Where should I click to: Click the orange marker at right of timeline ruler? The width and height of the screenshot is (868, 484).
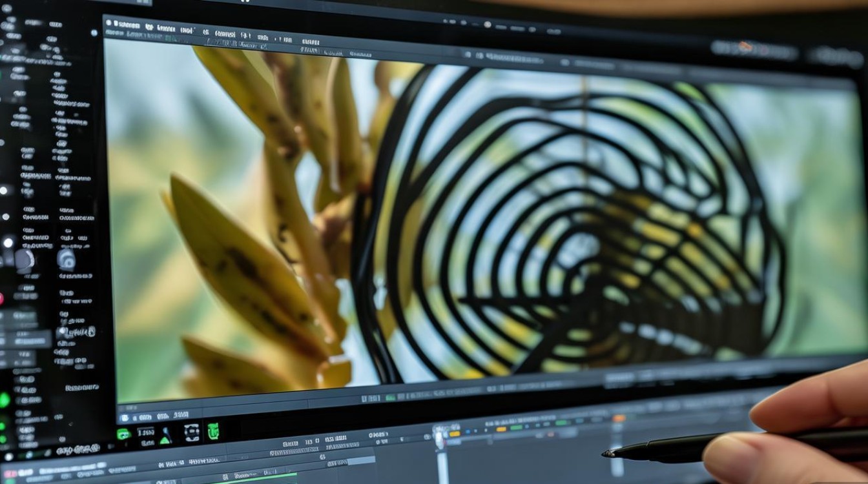point(619,418)
